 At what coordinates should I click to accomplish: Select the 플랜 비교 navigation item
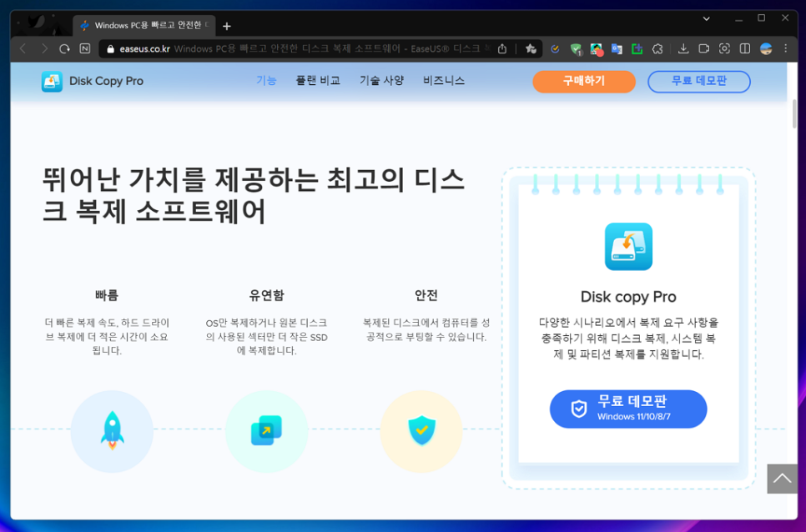318,81
